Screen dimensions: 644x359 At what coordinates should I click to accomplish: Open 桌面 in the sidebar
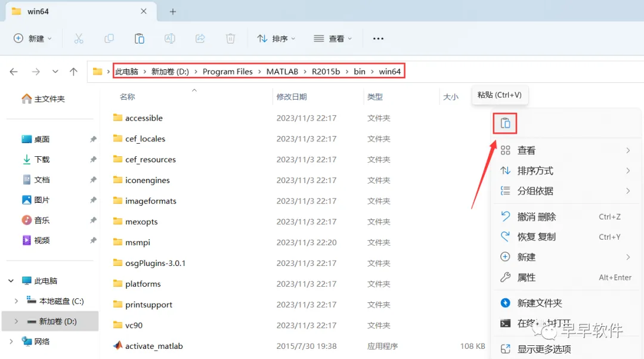[x=35, y=139]
